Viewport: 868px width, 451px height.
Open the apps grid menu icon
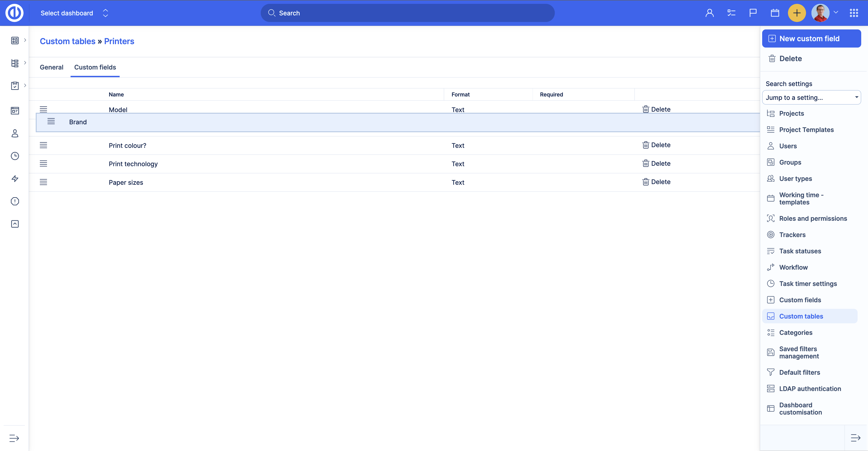click(854, 13)
